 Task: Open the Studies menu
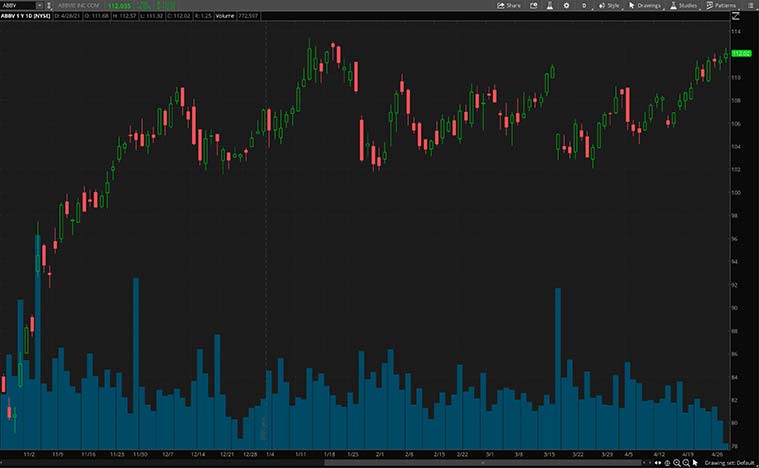pos(684,5)
